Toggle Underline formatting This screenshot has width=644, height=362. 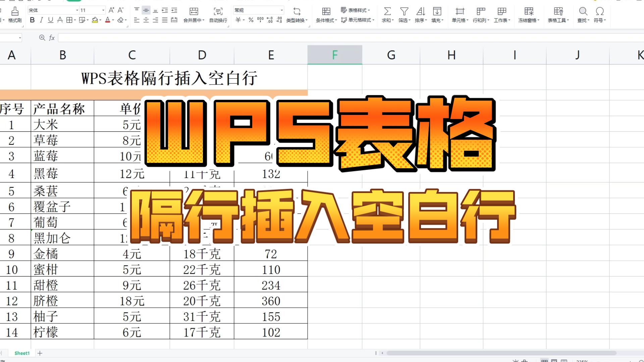(x=50, y=20)
